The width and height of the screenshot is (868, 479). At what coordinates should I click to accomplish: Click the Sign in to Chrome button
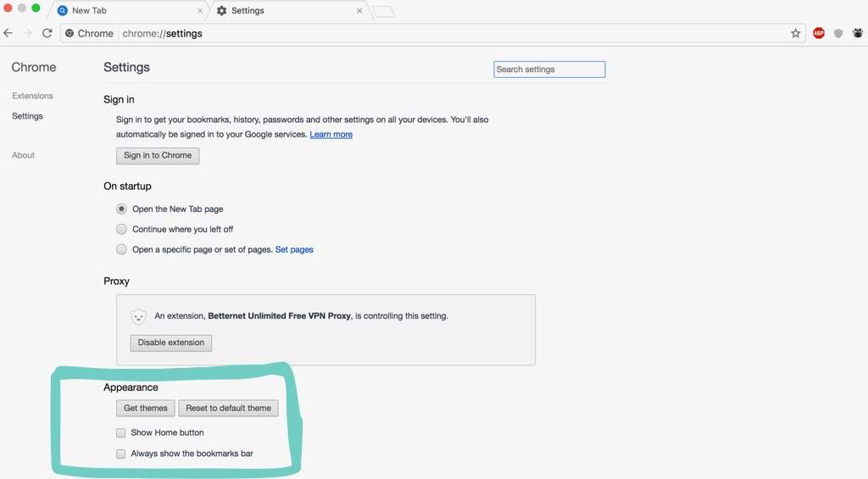(x=158, y=156)
